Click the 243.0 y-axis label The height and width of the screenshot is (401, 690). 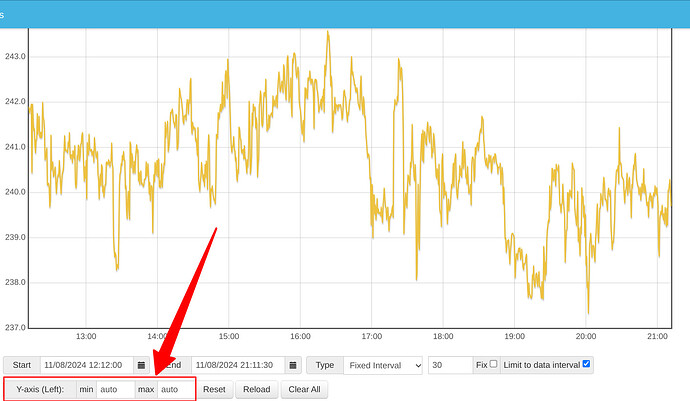[15, 56]
